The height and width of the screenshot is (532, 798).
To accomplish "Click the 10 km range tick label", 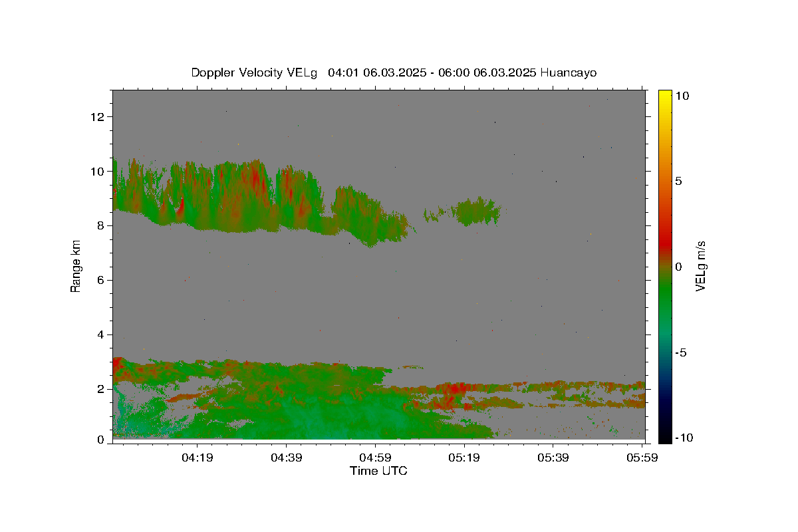I will [99, 172].
